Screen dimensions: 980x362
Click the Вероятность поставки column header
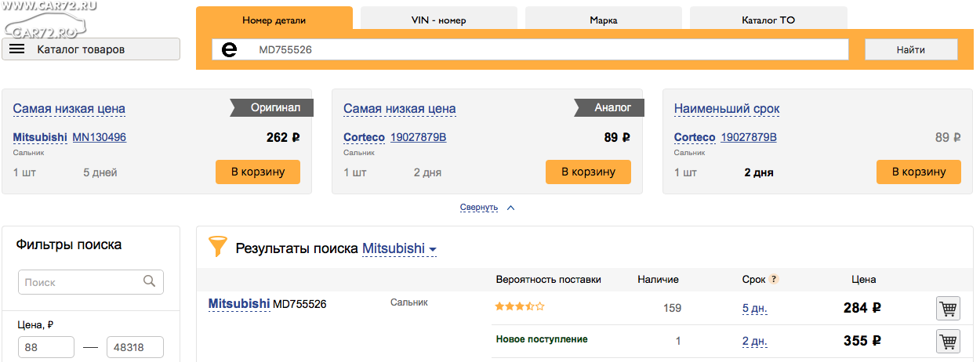point(549,279)
